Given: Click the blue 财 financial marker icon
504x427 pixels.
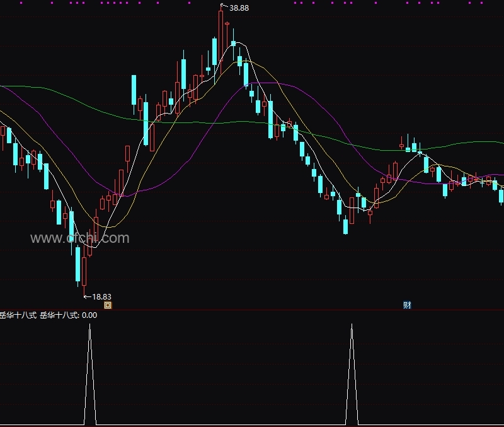Looking at the screenshot, I should click(407, 305).
